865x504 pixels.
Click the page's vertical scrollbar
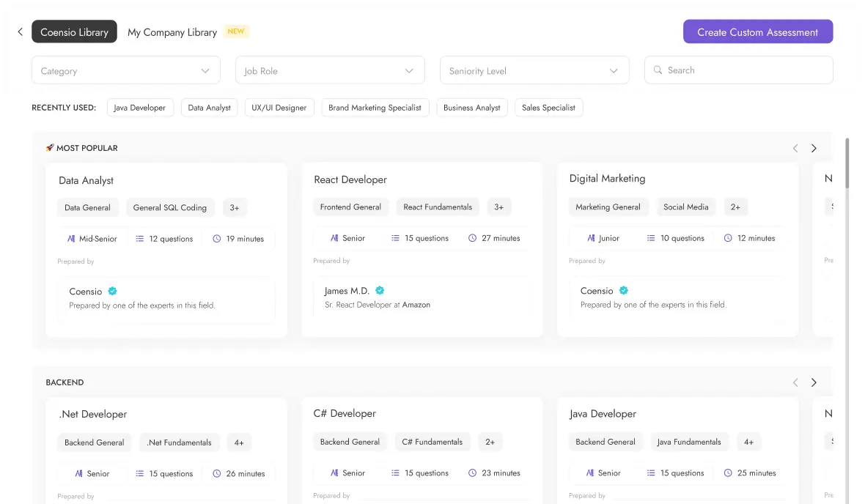847,163
